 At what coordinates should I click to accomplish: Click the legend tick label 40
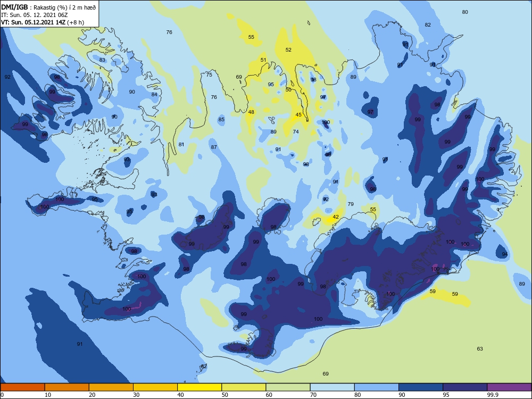click(x=180, y=395)
